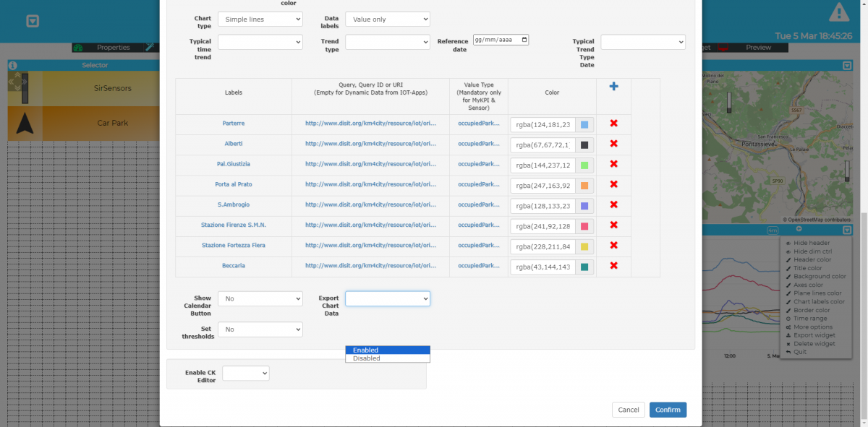Remove the Porta al Prato row
The image size is (868, 427).
coord(613,184)
